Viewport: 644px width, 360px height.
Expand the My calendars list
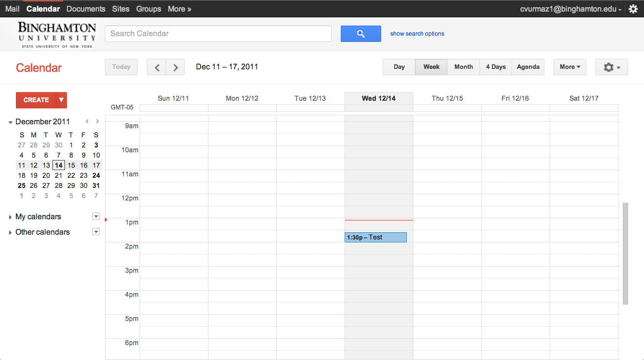click(11, 217)
